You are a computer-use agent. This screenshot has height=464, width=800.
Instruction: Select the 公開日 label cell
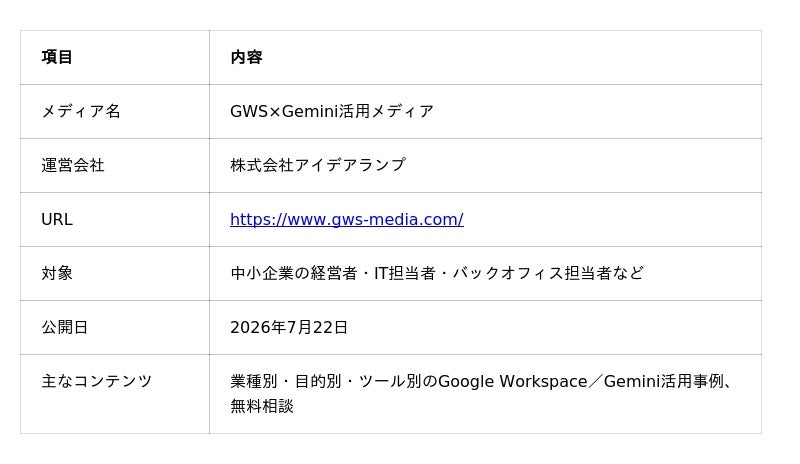click(x=115, y=327)
